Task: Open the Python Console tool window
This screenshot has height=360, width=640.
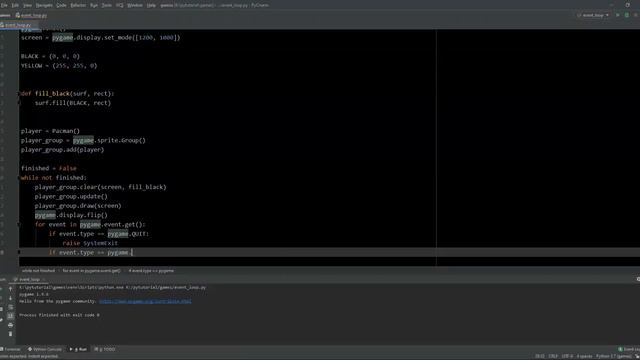Action: click(x=45, y=349)
